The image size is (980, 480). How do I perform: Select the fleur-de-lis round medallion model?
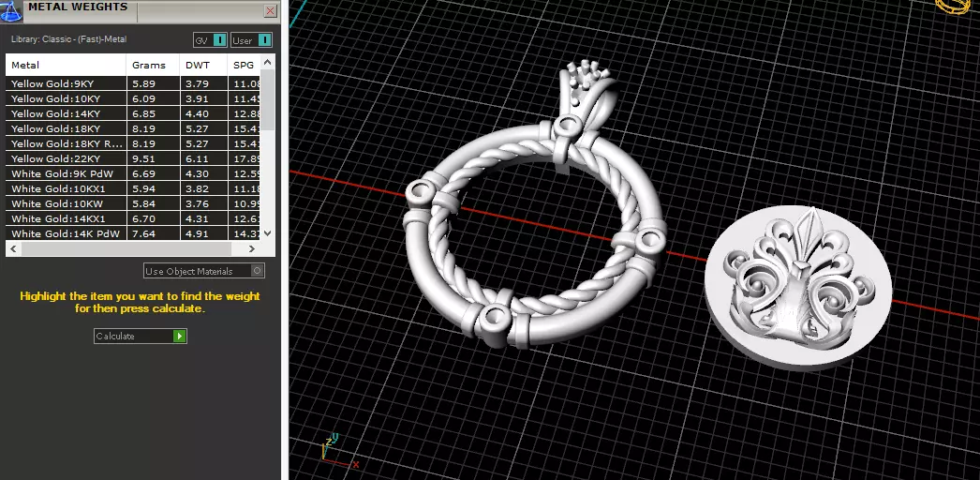coord(798,288)
